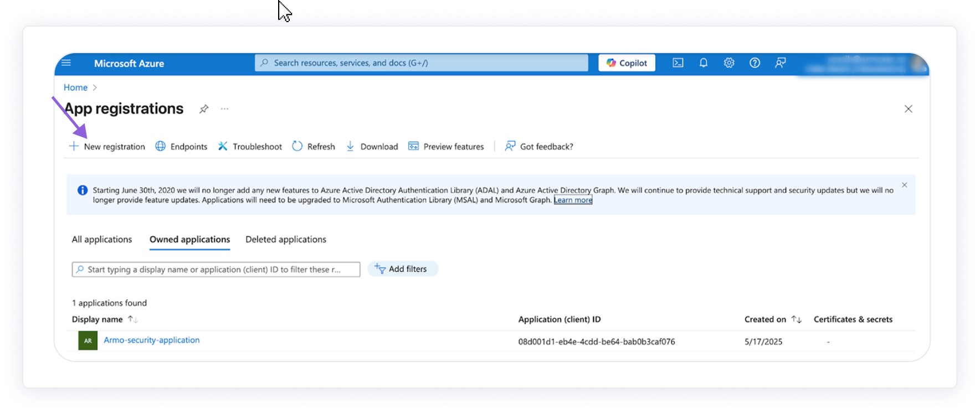Image resolution: width=980 pixels, height=413 pixels.
Task: Click New registration
Action: (x=107, y=147)
